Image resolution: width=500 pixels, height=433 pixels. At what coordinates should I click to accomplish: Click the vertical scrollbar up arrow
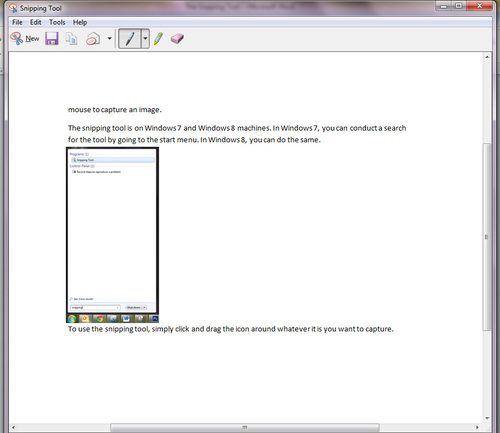coord(487,57)
